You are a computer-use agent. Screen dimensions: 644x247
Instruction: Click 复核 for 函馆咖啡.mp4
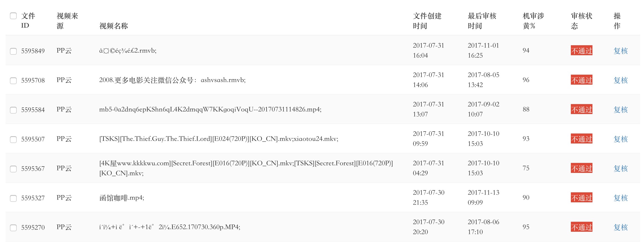coord(620,198)
